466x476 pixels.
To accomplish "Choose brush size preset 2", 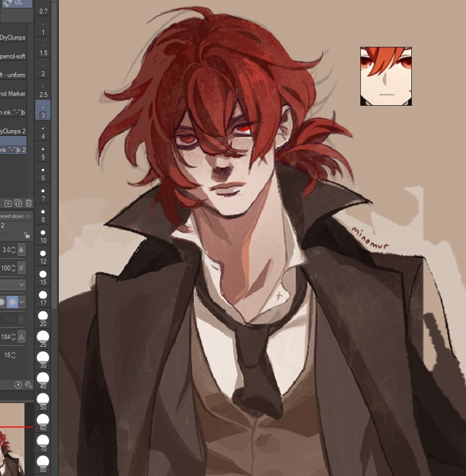I will tap(43, 69).
